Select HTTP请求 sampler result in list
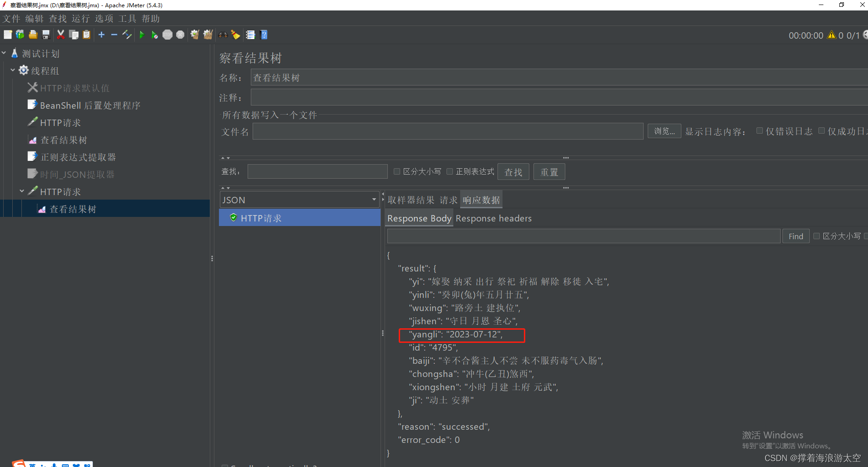 pyautogui.click(x=299, y=218)
